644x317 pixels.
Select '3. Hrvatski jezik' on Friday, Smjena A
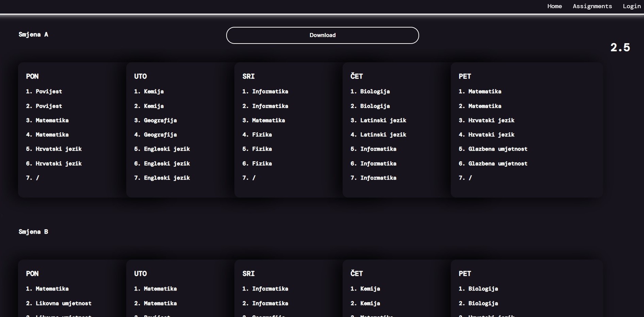point(487,120)
